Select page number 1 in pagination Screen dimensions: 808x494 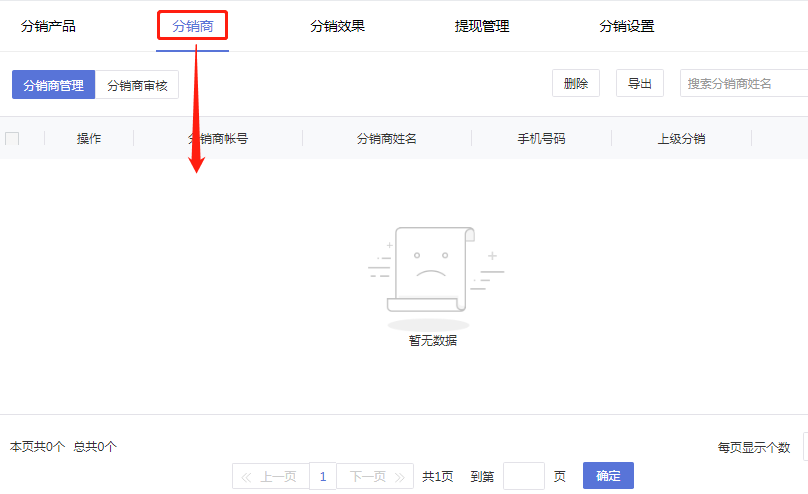point(323,476)
